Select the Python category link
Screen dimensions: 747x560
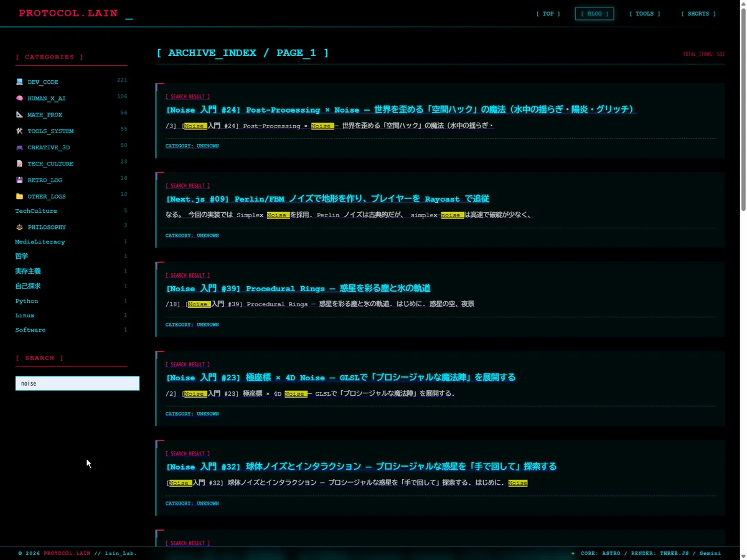click(x=27, y=301)
